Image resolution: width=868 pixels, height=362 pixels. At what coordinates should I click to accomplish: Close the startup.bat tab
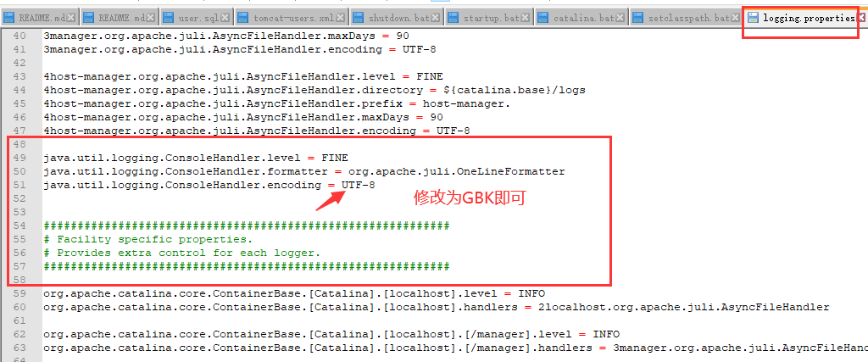point(526,18)
